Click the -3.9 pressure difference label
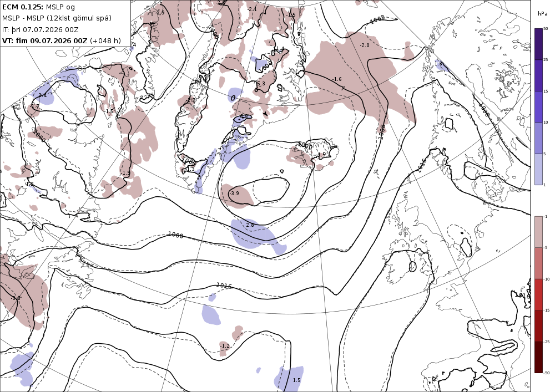 point(234,194)
